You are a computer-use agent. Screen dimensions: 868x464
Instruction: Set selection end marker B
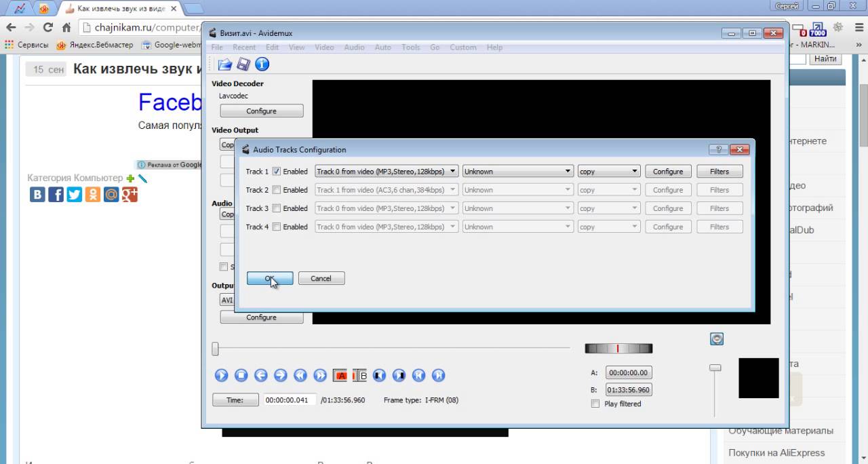pyautogui.click(x=359, y=375)
